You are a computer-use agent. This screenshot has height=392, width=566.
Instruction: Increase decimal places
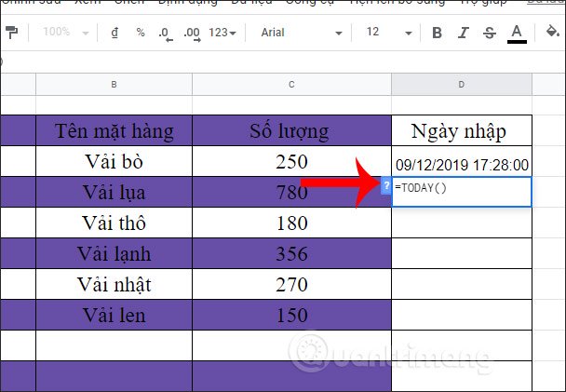tap(192, 34)
